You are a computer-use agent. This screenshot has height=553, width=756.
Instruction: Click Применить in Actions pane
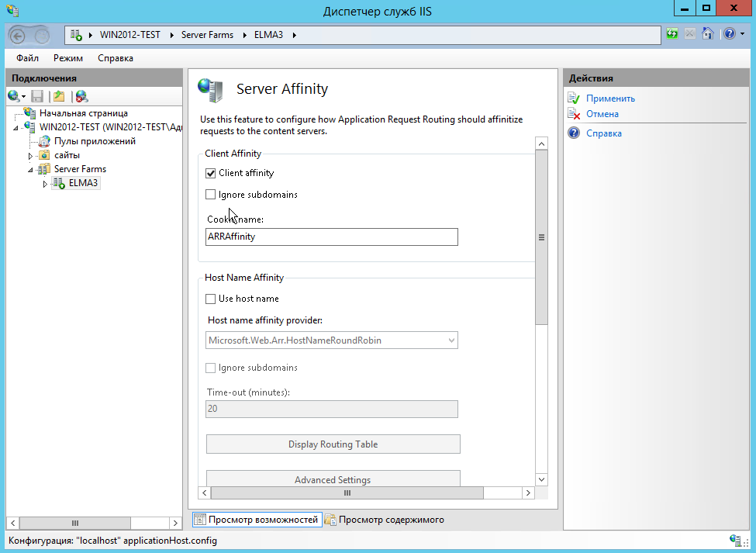point(610,99)
